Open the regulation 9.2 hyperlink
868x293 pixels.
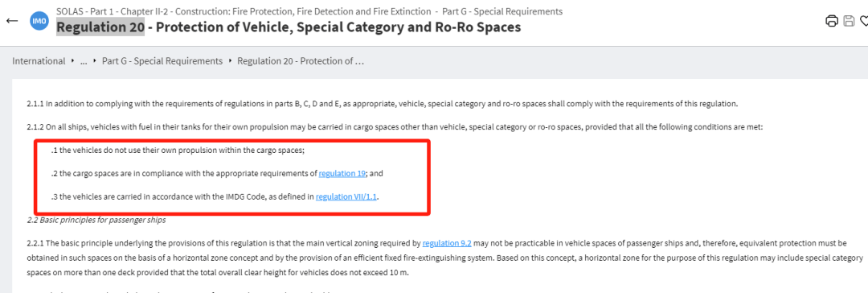(x=447, y=243)
